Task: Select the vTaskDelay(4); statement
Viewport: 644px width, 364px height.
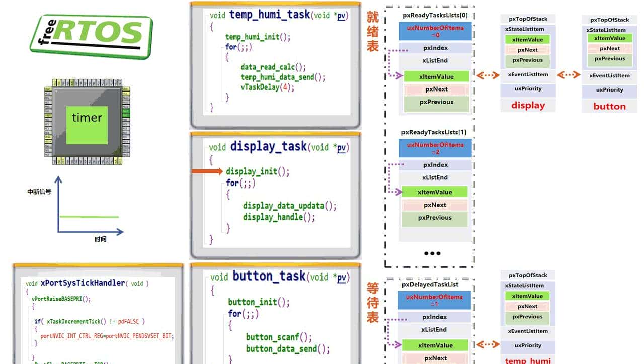Action: point(267,87)
